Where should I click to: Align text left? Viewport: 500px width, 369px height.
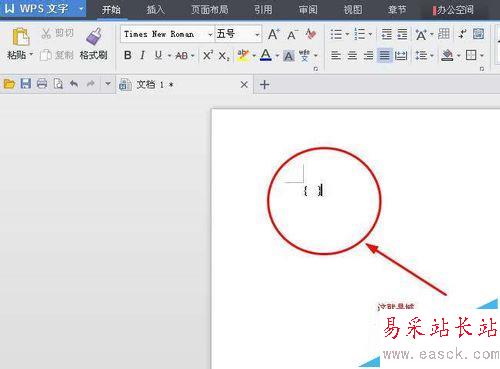336,55
